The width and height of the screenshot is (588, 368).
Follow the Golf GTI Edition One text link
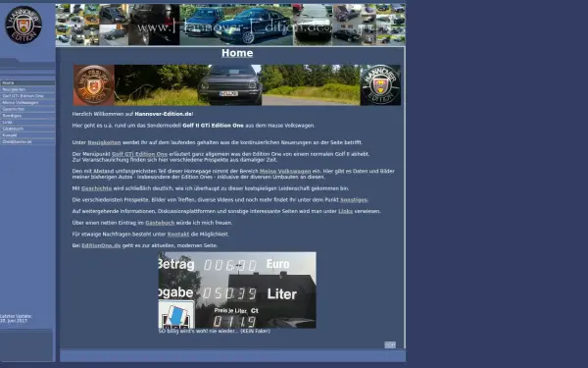139,154
